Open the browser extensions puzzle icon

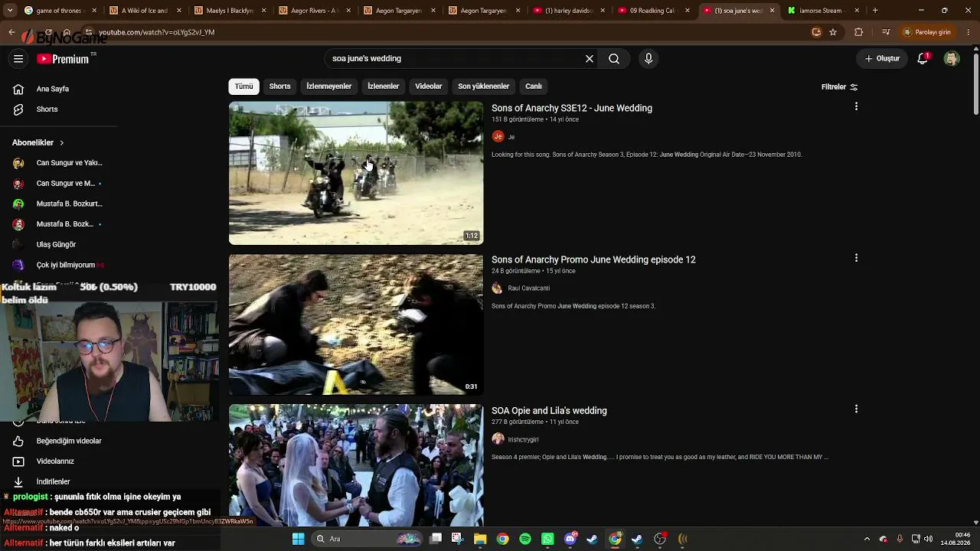[858, 32]
